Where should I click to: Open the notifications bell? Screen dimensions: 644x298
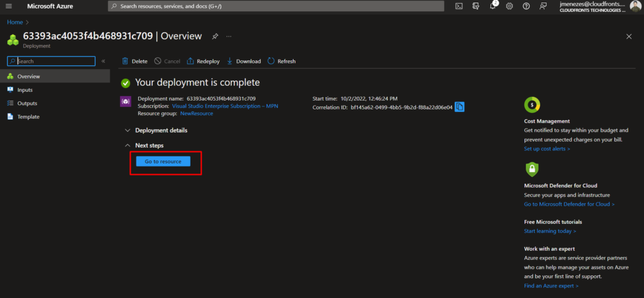point(493,6)
